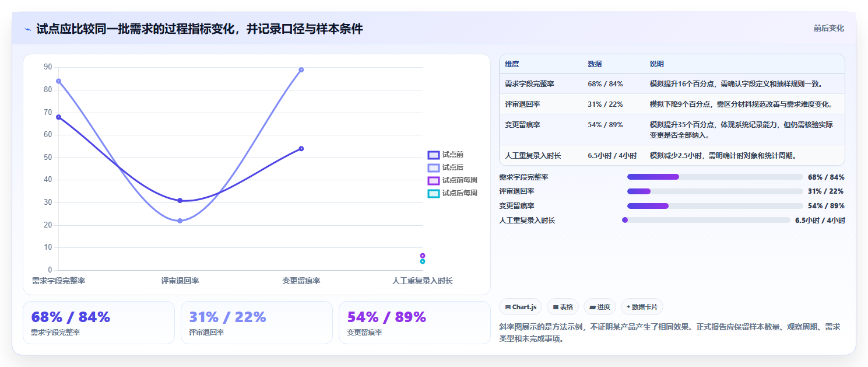Click the cyan 试点后每周 point at 人工重复录入时长

423,261
